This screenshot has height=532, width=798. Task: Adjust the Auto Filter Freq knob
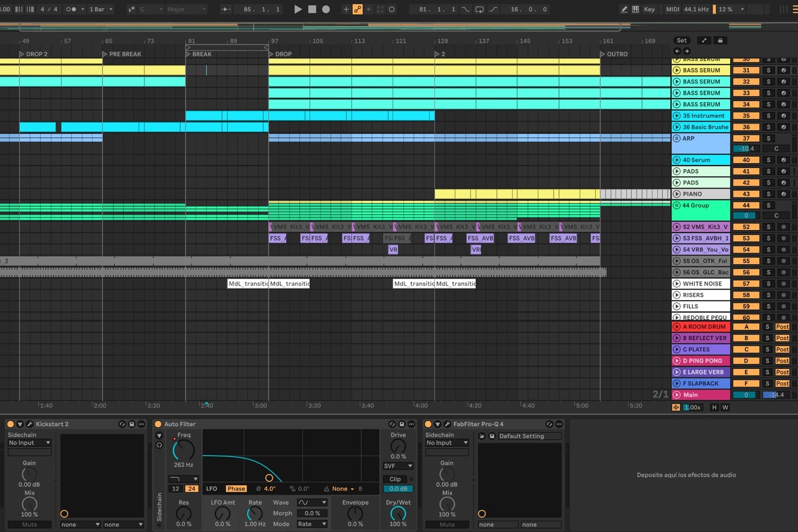click(183, 450)
